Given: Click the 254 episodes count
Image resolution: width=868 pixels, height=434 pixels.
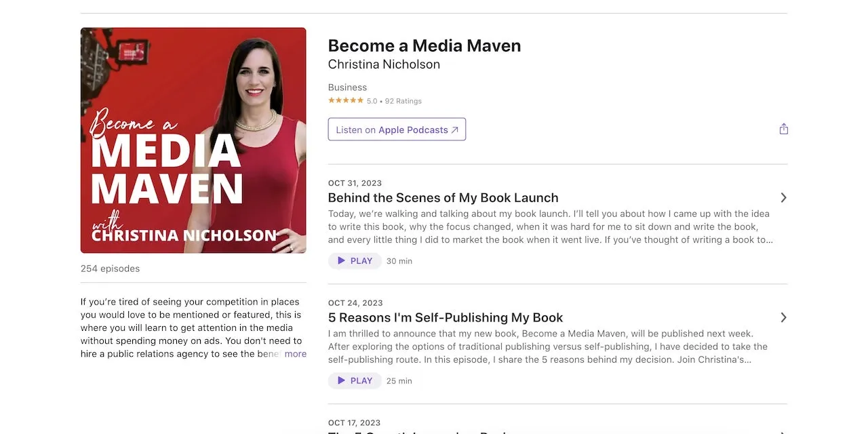Looking at the screenshot, I should tap(110, 269).
